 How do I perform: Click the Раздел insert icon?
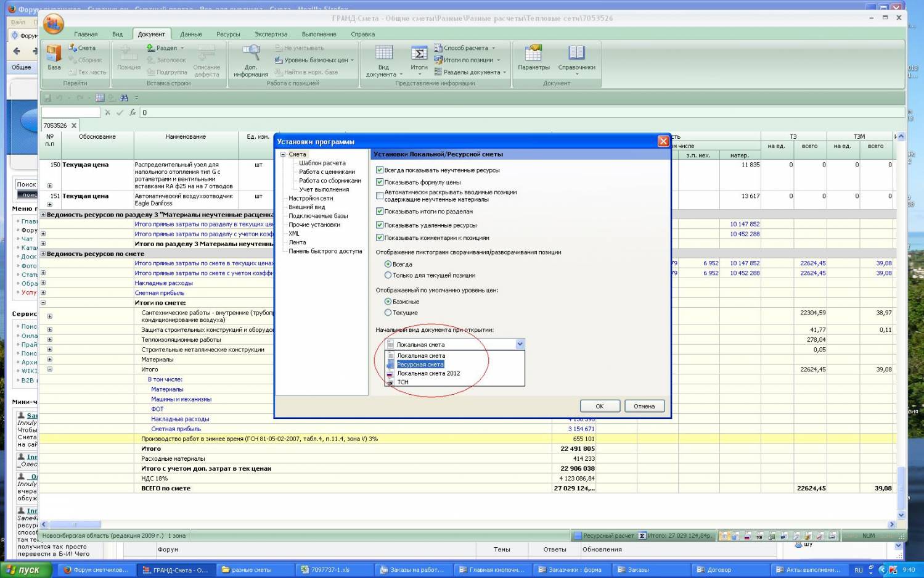click(150, 48)
